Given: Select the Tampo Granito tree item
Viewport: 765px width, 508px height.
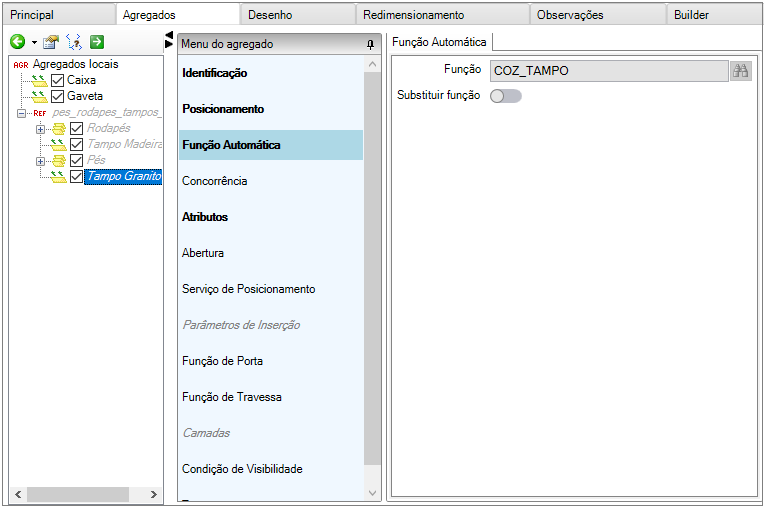Looking at the screenshot, I should (x=124, y=176).
